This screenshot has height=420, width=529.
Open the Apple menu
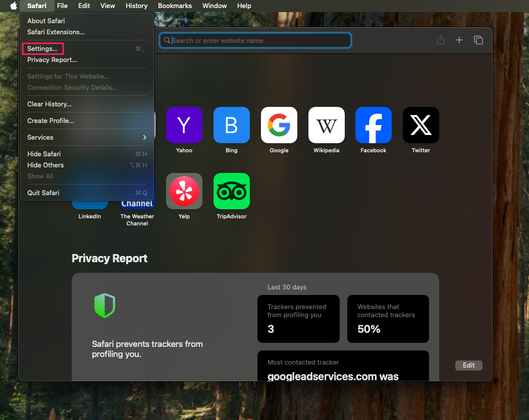coord(14,6)
